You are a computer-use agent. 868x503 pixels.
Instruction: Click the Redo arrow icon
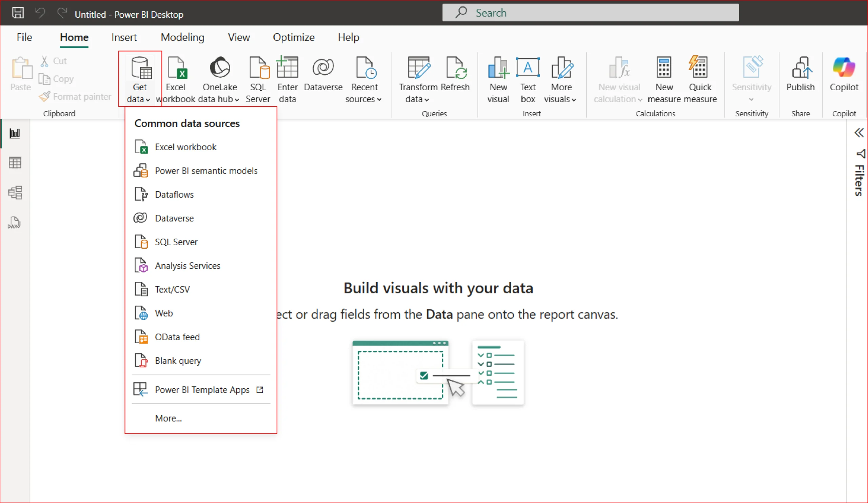62,13
